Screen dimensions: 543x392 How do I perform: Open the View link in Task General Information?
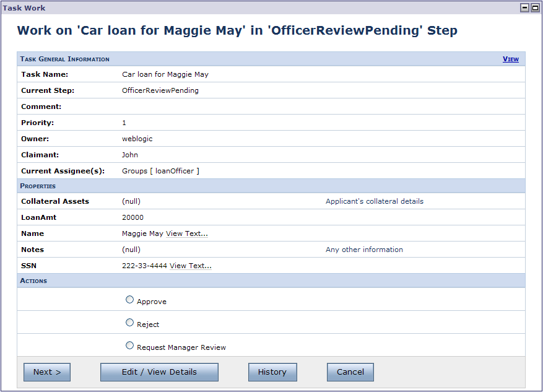(x=510, y=59)
